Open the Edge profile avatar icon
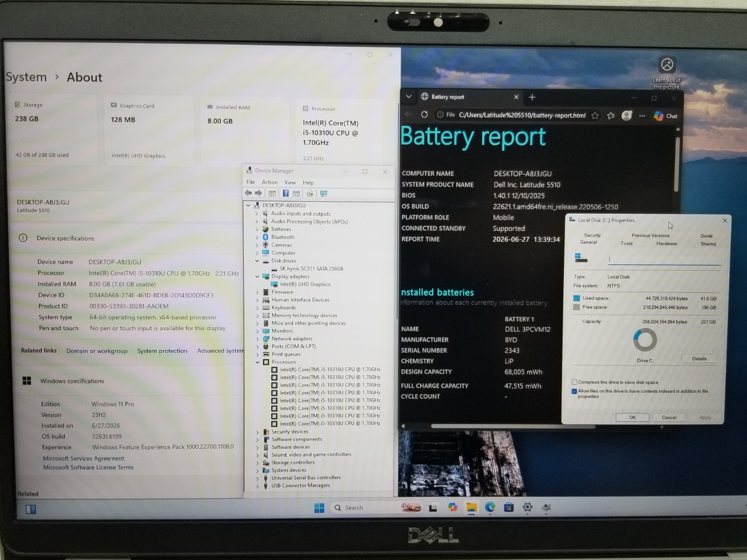Viewport: 747px width, 560px height. tap(627, 116)
